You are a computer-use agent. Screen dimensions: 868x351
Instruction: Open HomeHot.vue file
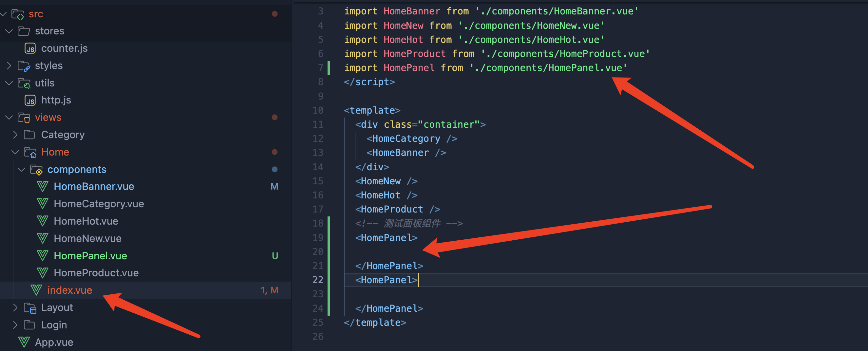click(86, 221)
